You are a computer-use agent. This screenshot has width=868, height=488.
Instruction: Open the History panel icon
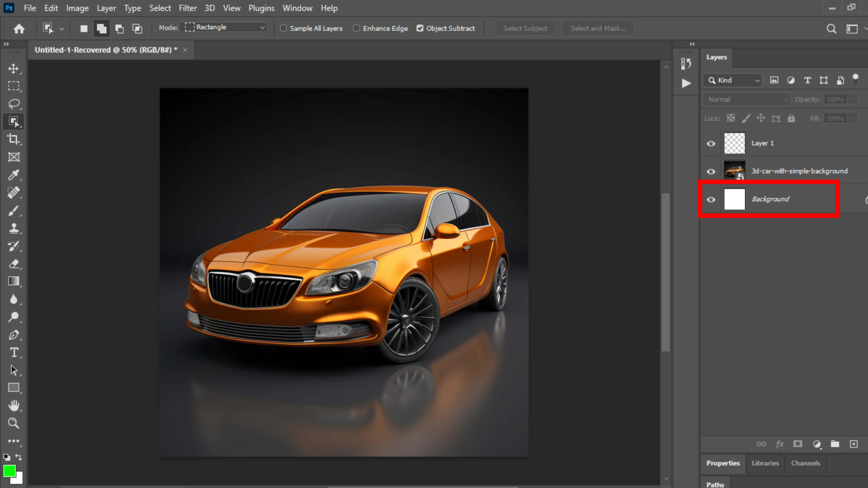[686, 63]
